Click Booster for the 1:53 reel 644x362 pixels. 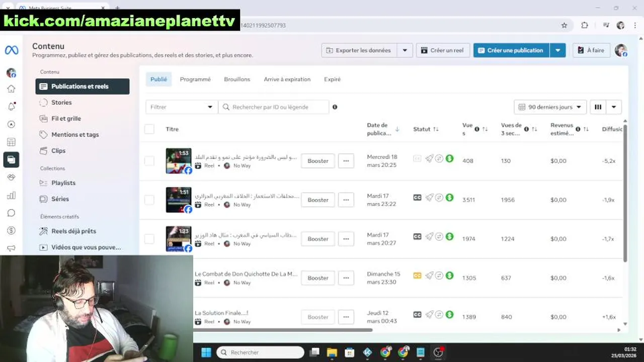(318, 161)
